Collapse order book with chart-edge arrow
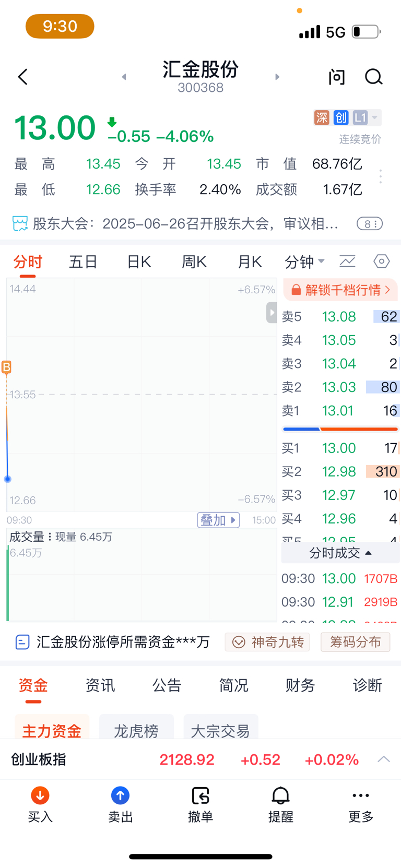The image size is (401, 868). coord(272,313)
